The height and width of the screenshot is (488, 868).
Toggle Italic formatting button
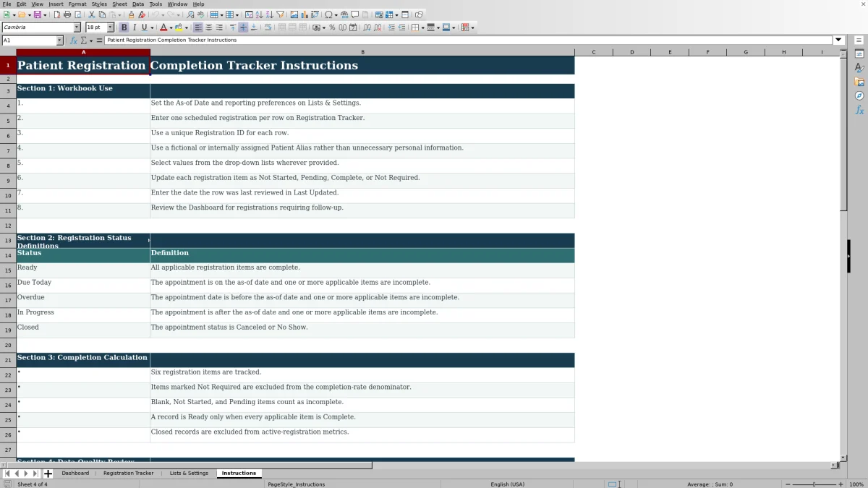(x=134, y=27)
